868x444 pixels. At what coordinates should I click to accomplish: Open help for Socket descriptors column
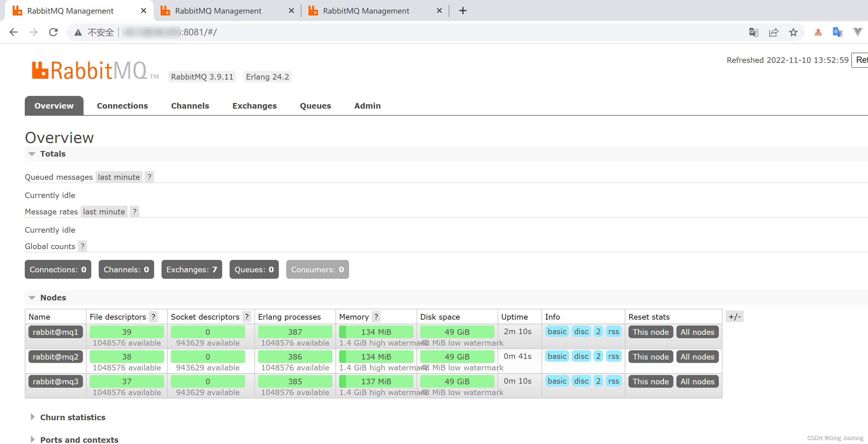[247, 317]
